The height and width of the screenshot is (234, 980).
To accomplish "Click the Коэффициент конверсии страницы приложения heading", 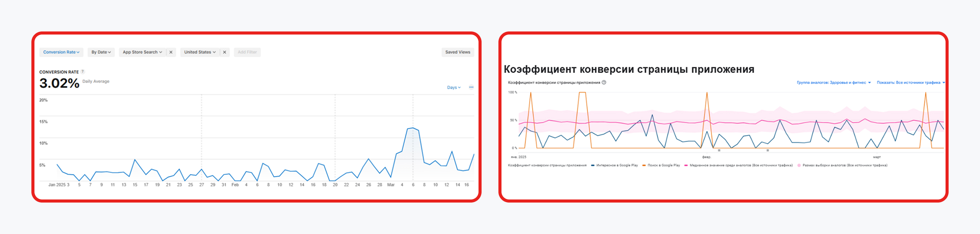I will (629, 69).
